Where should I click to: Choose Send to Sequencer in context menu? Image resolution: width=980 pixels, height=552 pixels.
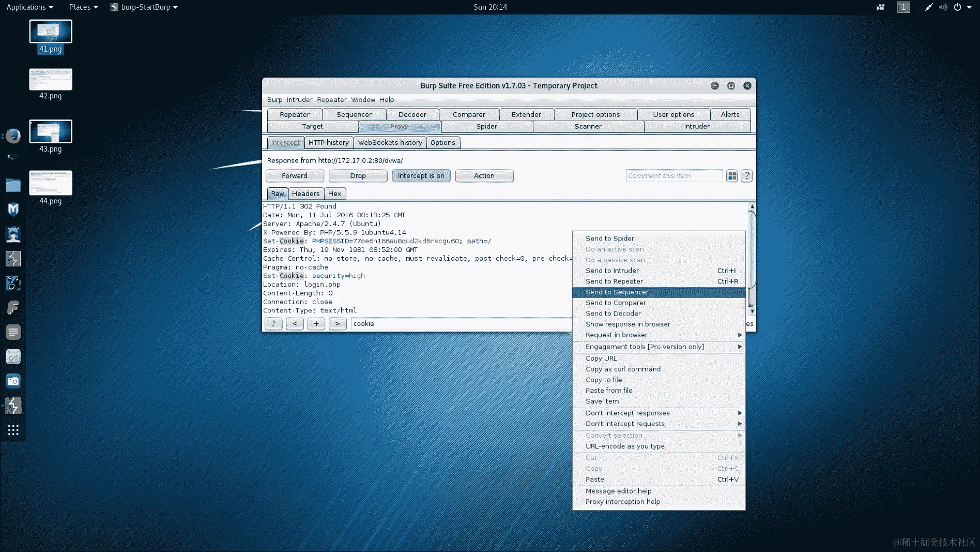tap(659, 292)
